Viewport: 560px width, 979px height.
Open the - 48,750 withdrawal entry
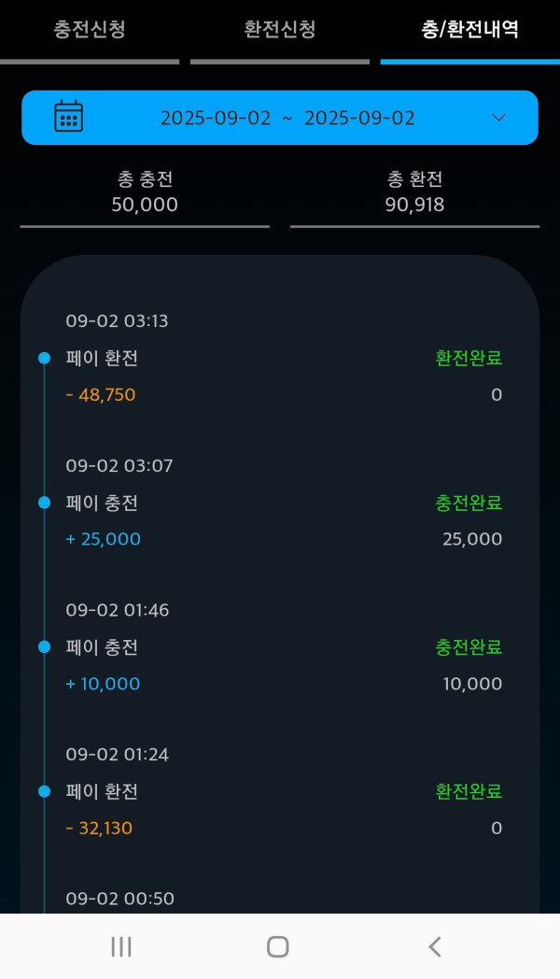(101, 395)
